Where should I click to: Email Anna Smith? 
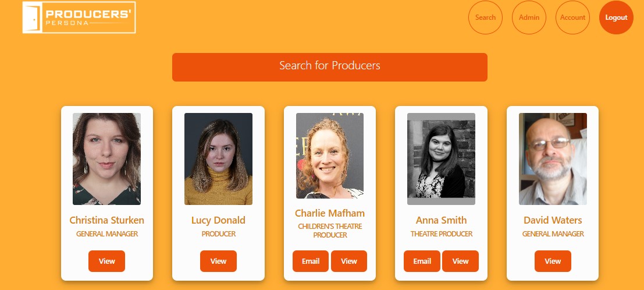tap(422, 261)
